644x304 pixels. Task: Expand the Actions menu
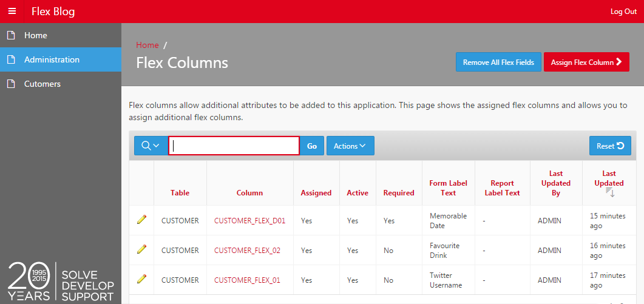(x=350, y=146)
